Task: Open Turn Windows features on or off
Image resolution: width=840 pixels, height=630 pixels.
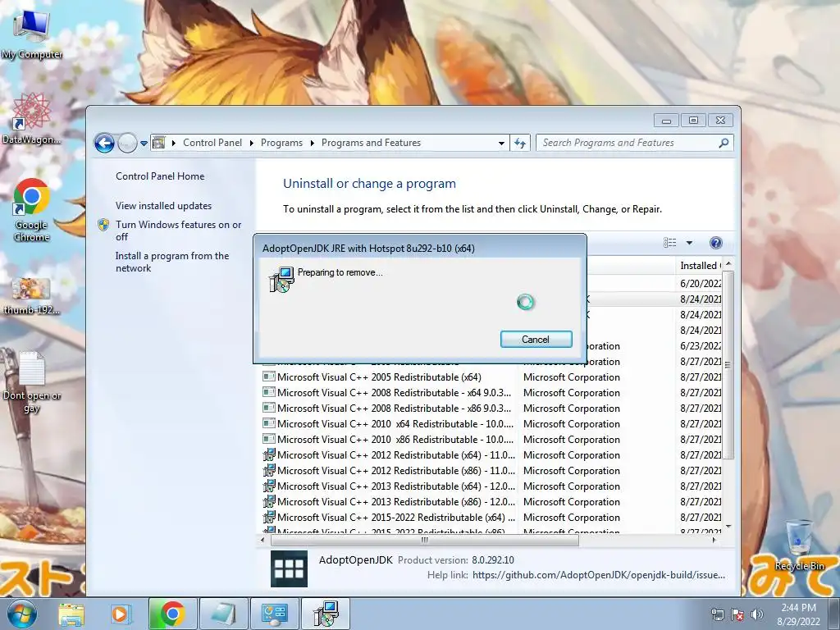Action: point(178,231)
